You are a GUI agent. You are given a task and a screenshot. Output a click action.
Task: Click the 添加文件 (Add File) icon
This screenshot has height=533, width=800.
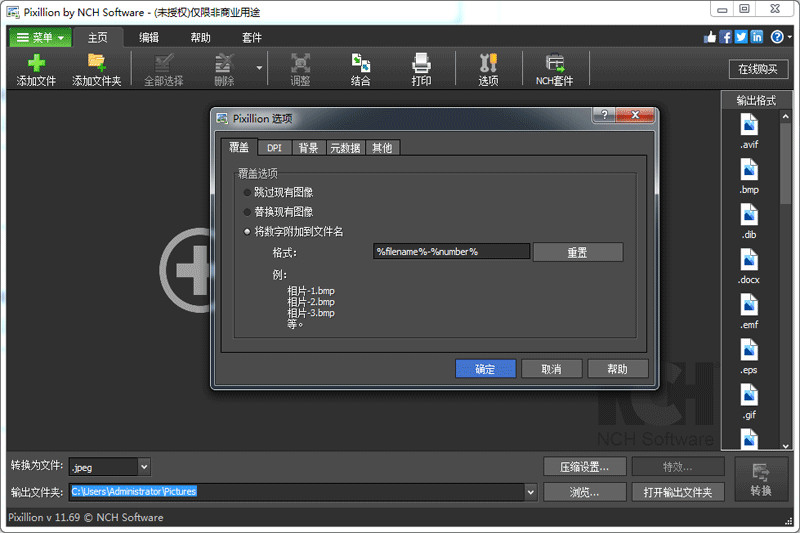36,63
